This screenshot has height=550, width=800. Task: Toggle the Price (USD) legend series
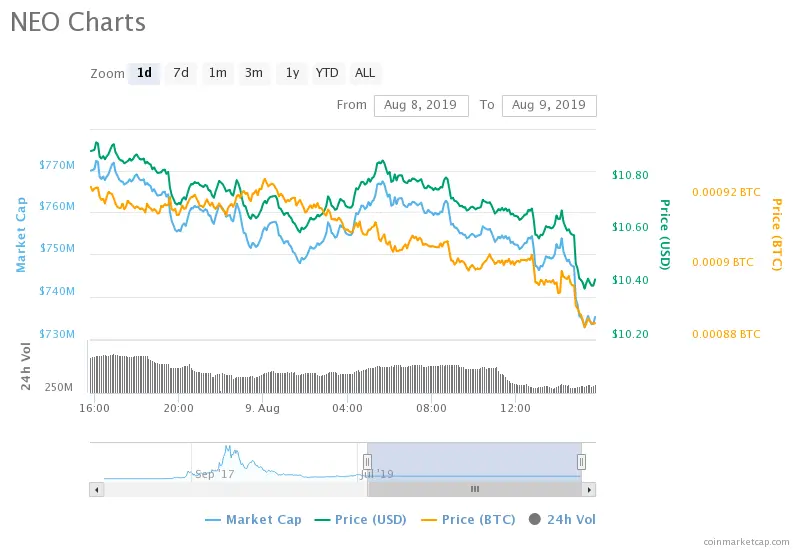(x=361, y=519)
